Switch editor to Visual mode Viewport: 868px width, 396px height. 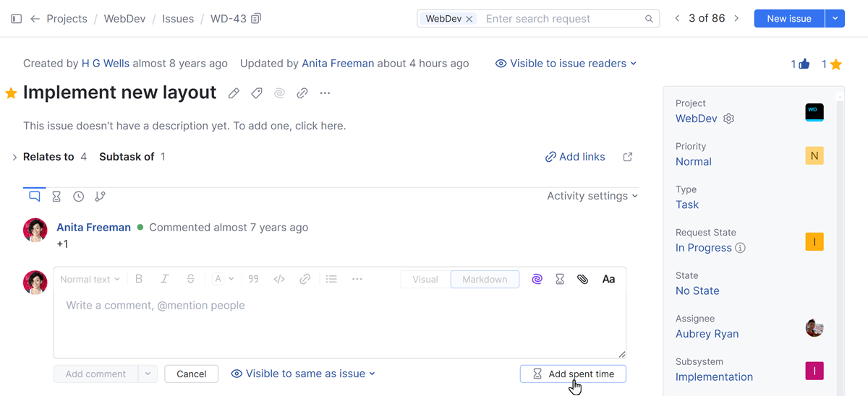pos(425,279)
